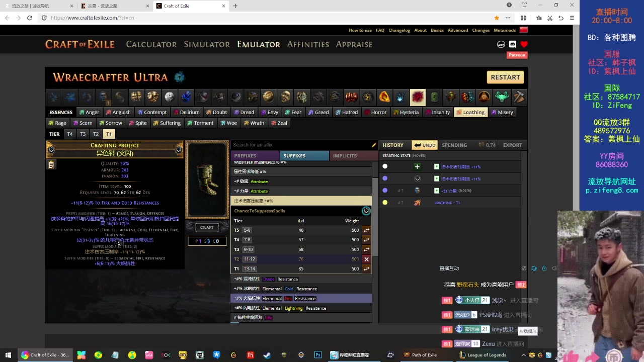This screenshot has height=362, width=644.
Task: Open the Changelog link
Action: pos(399,30)
